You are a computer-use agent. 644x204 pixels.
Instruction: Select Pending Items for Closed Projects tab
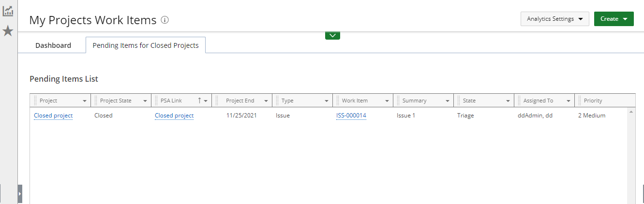pyautogui.click(x=146, y=45)
